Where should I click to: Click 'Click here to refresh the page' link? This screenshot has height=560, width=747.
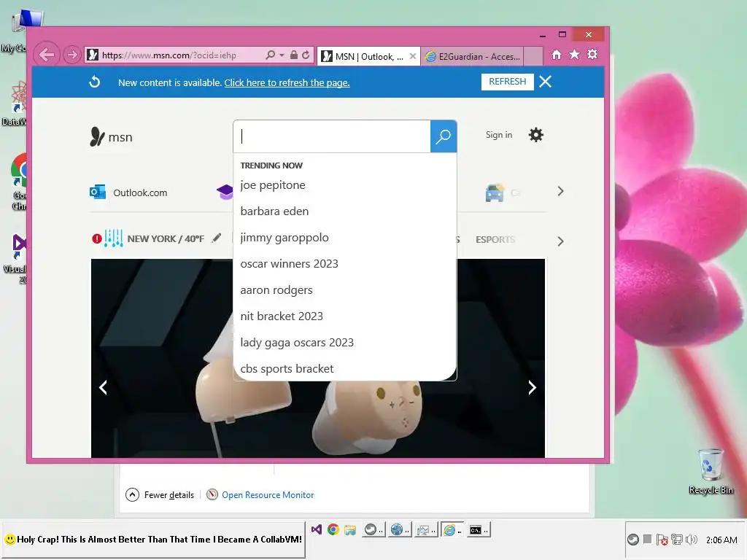[x=287, y=83]
